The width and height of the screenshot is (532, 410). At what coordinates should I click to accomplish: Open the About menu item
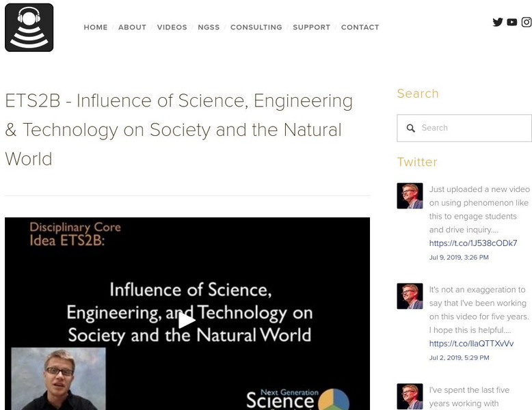pos(132,27)
